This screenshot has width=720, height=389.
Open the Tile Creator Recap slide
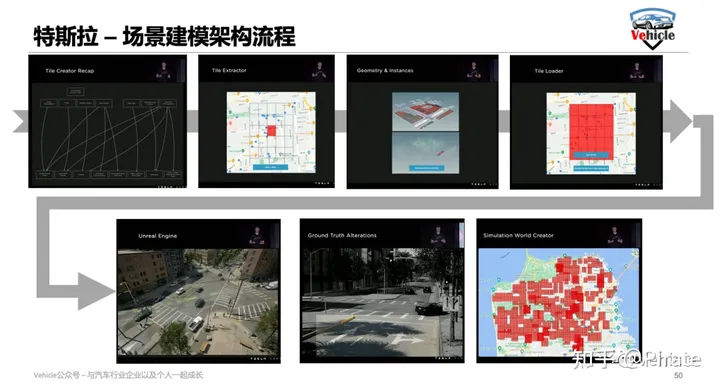[x=107, y=121]
